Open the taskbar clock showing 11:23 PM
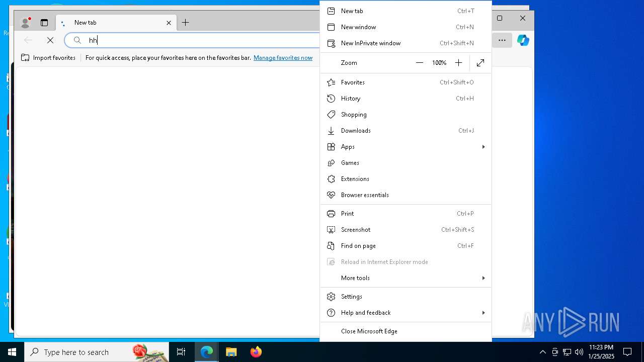This screenshot has width=644, height=362. 601,352
